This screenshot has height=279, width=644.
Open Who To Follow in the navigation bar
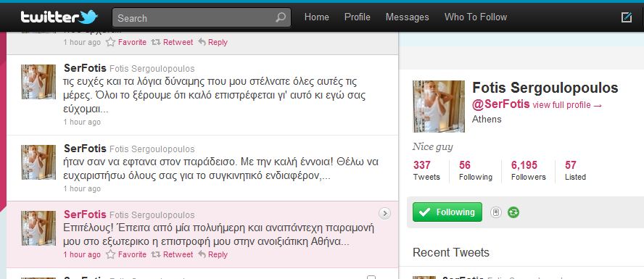(x=476, y=17)
